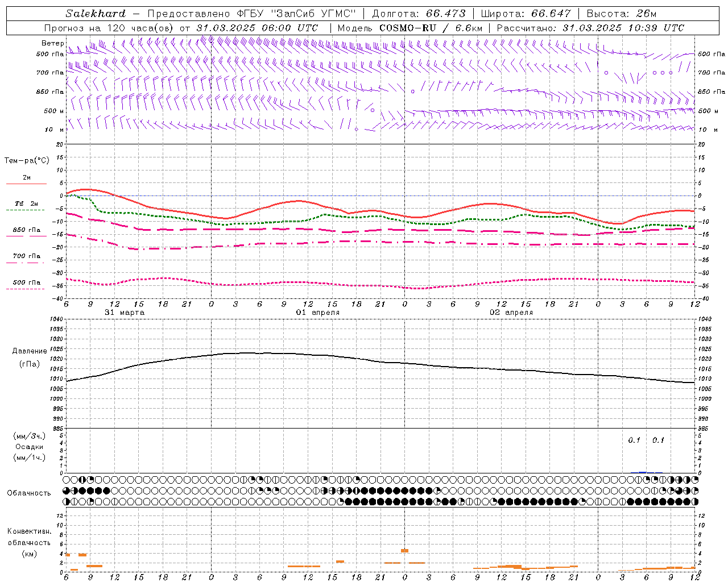The image size is (728, 582).
Task: Click the Salekhard station title
Action: [96, 14]
